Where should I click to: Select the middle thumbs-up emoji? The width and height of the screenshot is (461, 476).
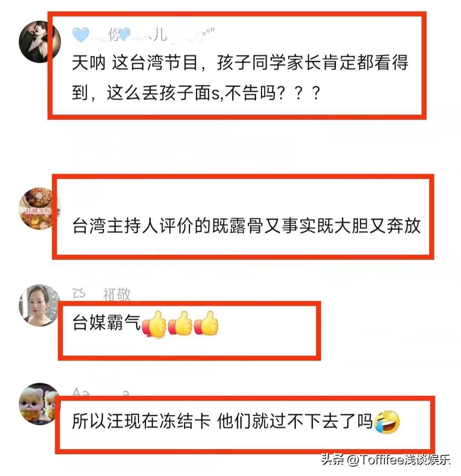[180, 323]
